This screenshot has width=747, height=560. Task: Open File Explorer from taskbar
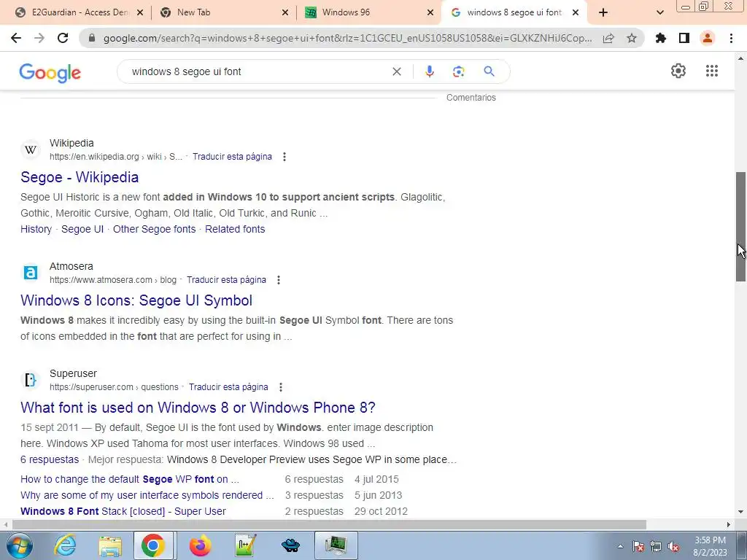(111, 545)
